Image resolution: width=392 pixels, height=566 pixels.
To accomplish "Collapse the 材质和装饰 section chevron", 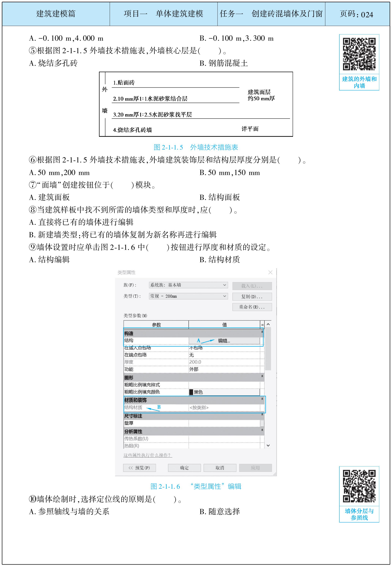I will click(x=262, y=399).
